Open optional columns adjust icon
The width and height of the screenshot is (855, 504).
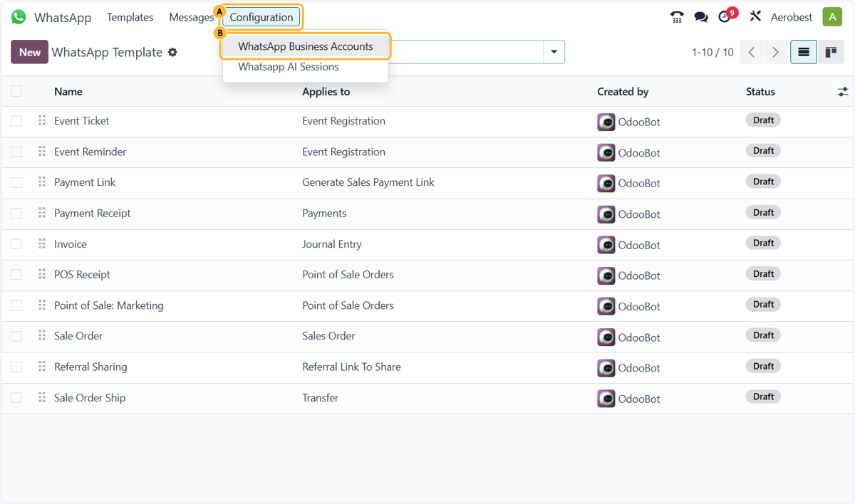[843, 92]
